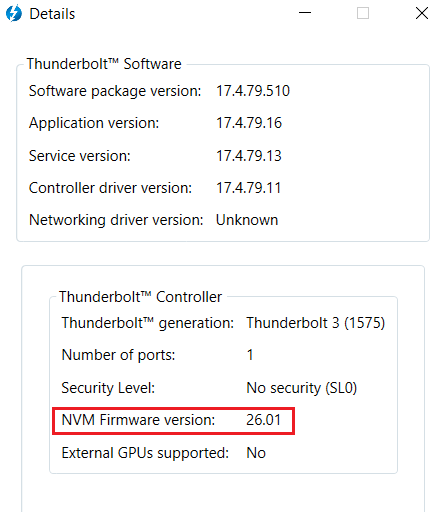
Task: Click the Thunderbolt Controller group heading
Action: click(140, 297)
